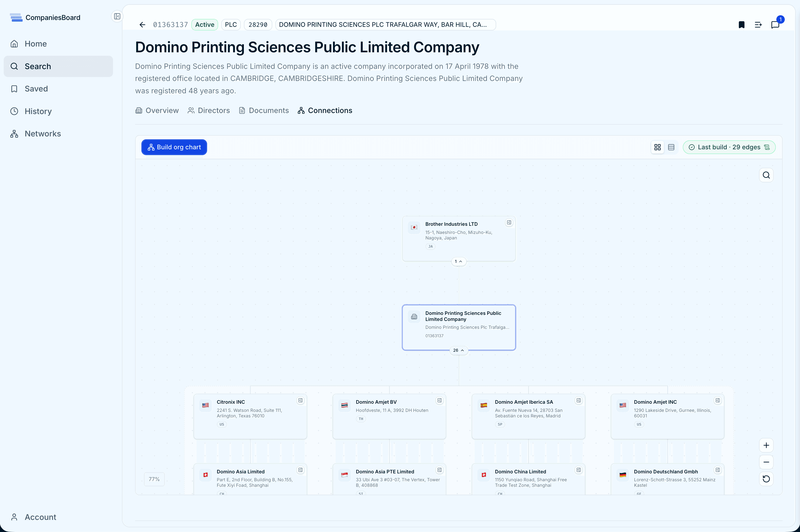
Task: Open Saved in sidebar
Action: click(x=58, y=89)
